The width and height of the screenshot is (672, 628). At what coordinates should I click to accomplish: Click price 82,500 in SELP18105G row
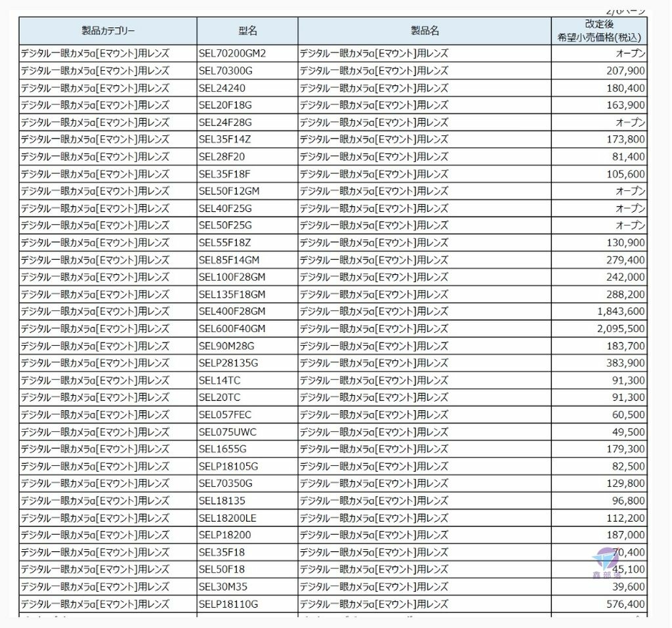pyautogui.click(x=628, y=467)
